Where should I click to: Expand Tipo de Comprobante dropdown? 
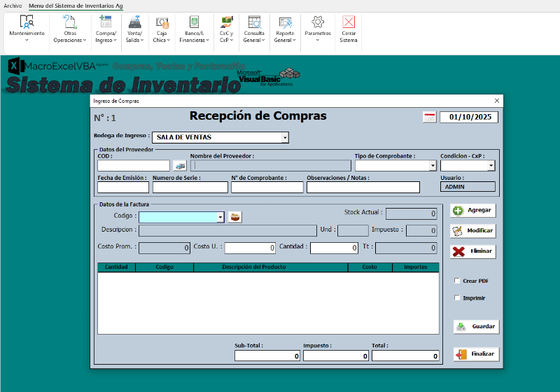point(433,166)
